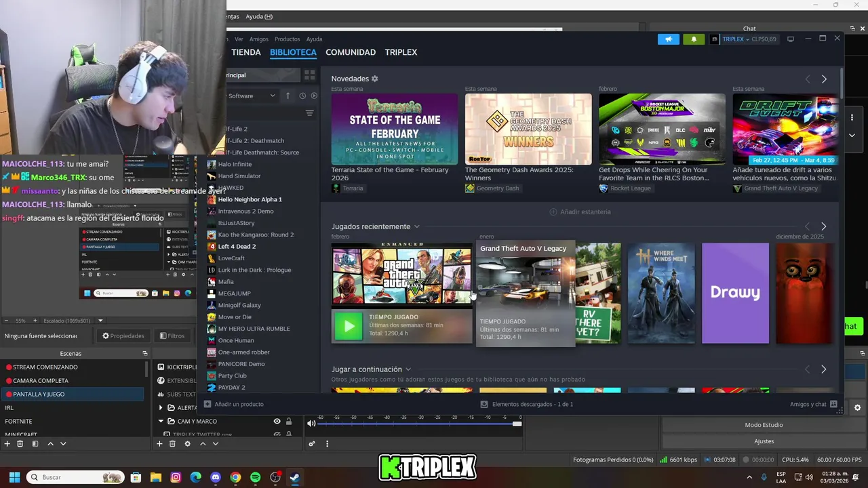Open OBS audio mixer advanced settings gears
Viewport: 868px width, 488px height.
coord(312,444)
